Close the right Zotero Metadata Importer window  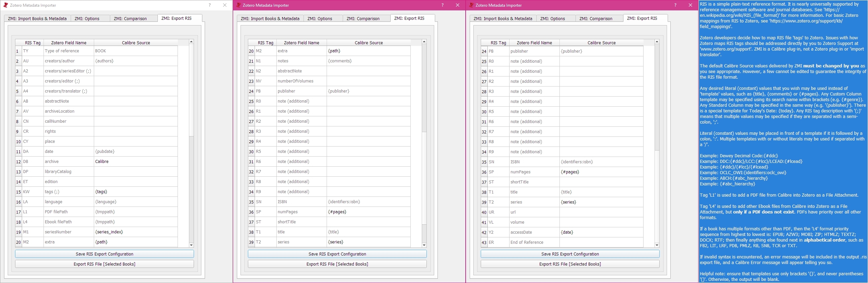point(690,5)
